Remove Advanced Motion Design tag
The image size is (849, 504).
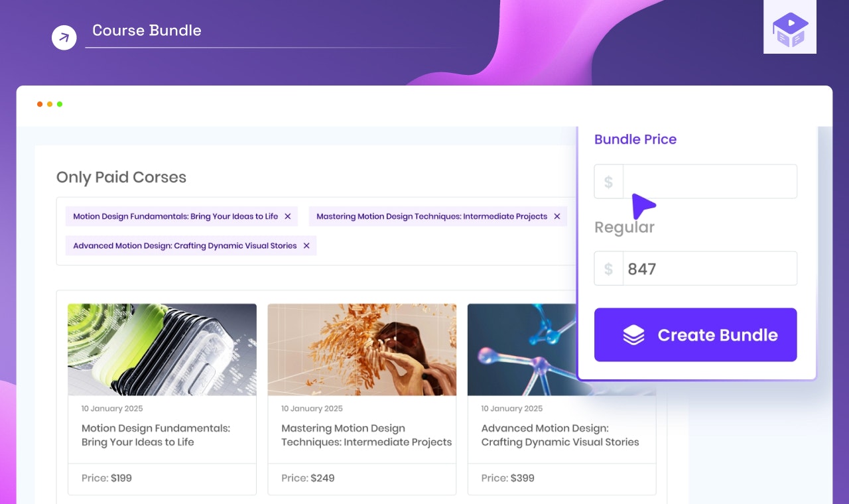306,245
